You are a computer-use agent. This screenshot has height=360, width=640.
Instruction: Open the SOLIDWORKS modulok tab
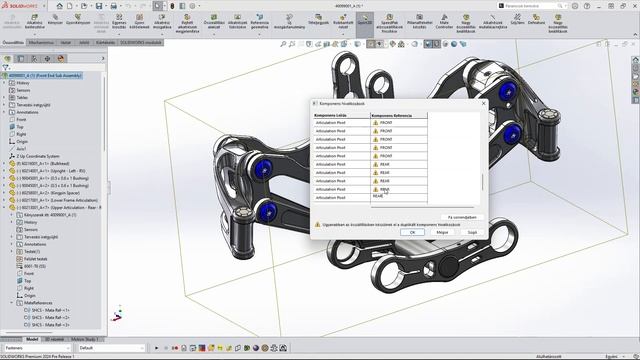(141, 42)
